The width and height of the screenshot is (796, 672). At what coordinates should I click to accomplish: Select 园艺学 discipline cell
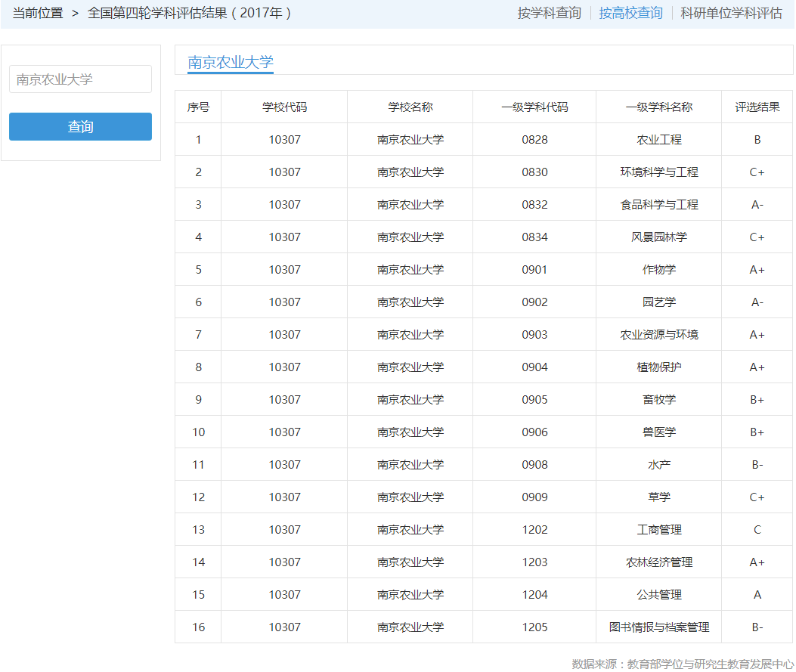[659, 302]
